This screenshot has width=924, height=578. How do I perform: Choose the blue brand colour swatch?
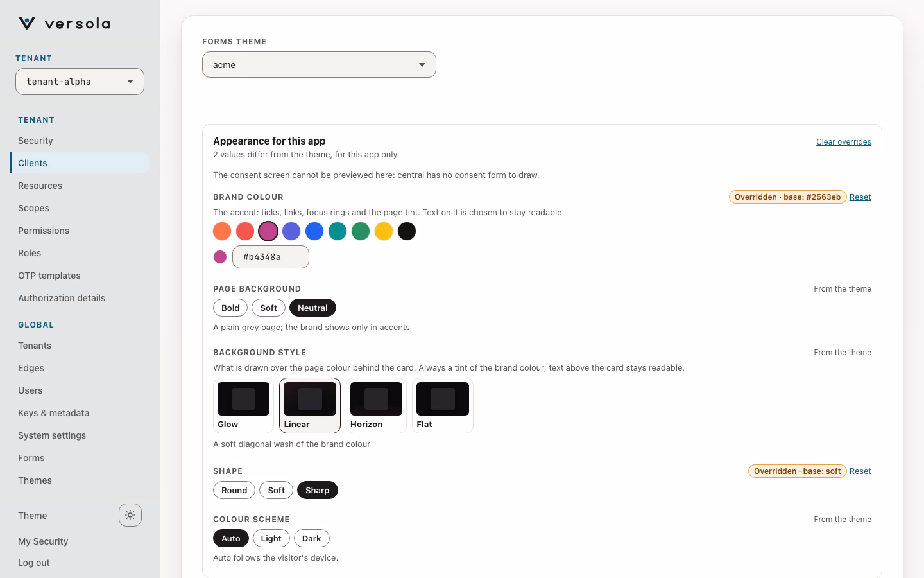click(x=314, y=231)
